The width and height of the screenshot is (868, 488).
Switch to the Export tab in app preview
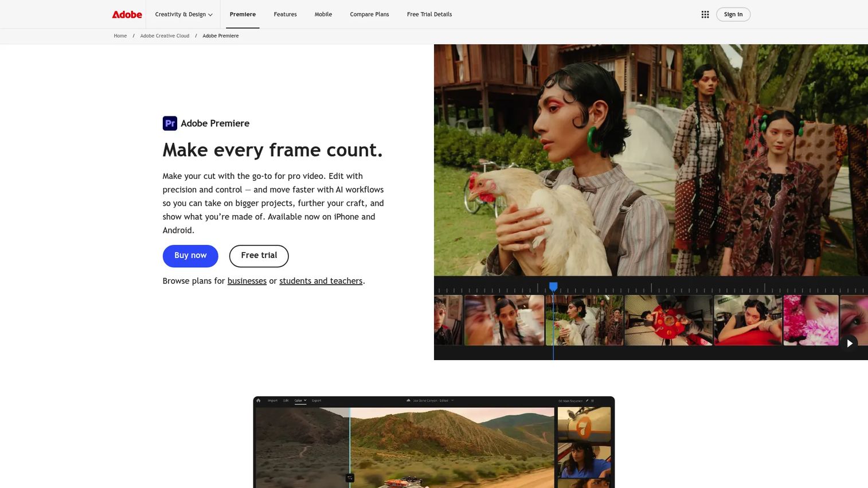tap(316, 400)
